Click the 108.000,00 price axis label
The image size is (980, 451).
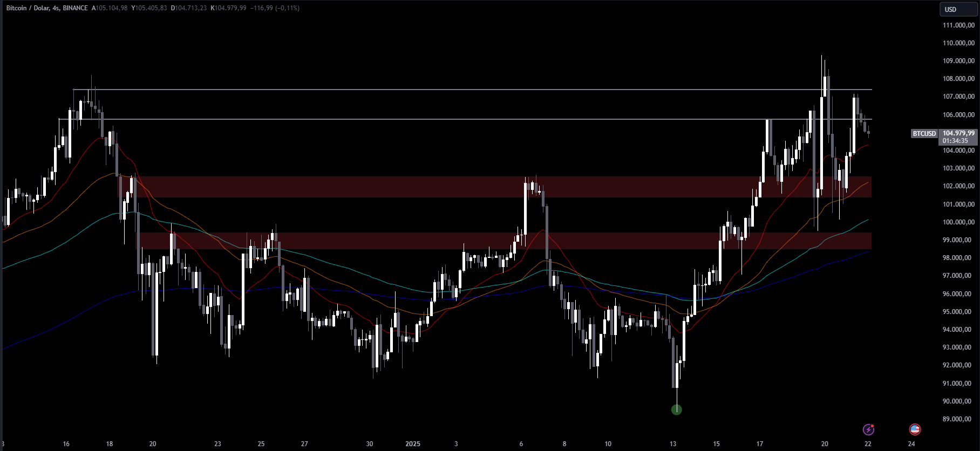(958, 79)
